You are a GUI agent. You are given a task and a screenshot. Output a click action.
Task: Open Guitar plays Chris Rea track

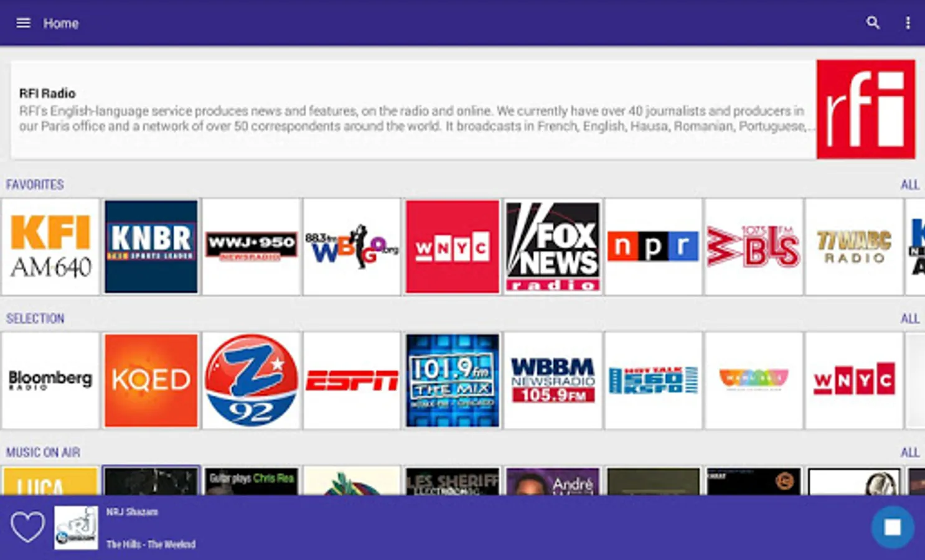[251, 481]
